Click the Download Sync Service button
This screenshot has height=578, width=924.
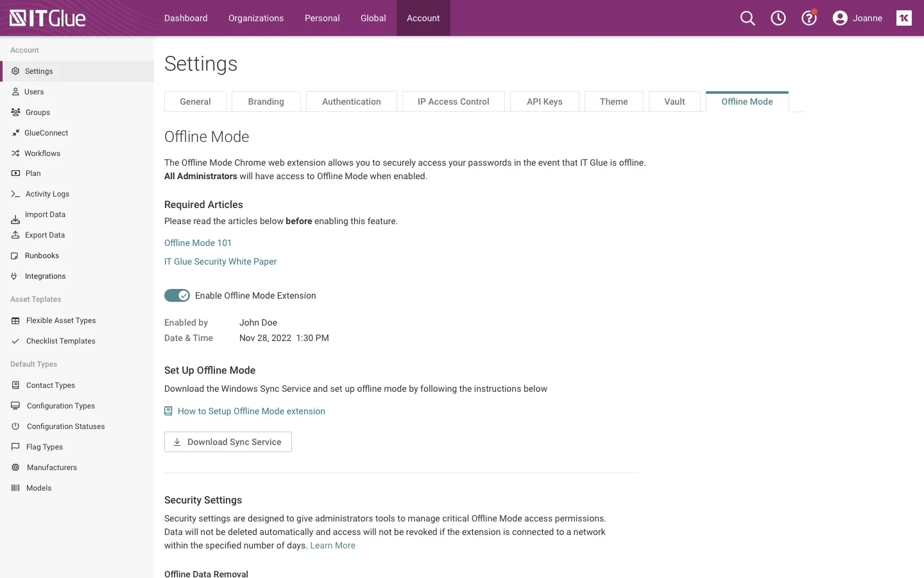(228, 442)
